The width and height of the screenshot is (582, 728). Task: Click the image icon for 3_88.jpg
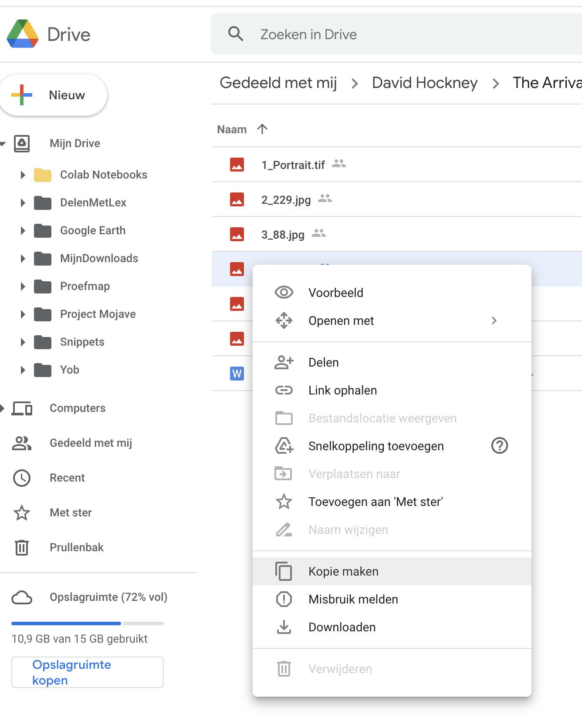pyautogui.click(x=237, y=234)
